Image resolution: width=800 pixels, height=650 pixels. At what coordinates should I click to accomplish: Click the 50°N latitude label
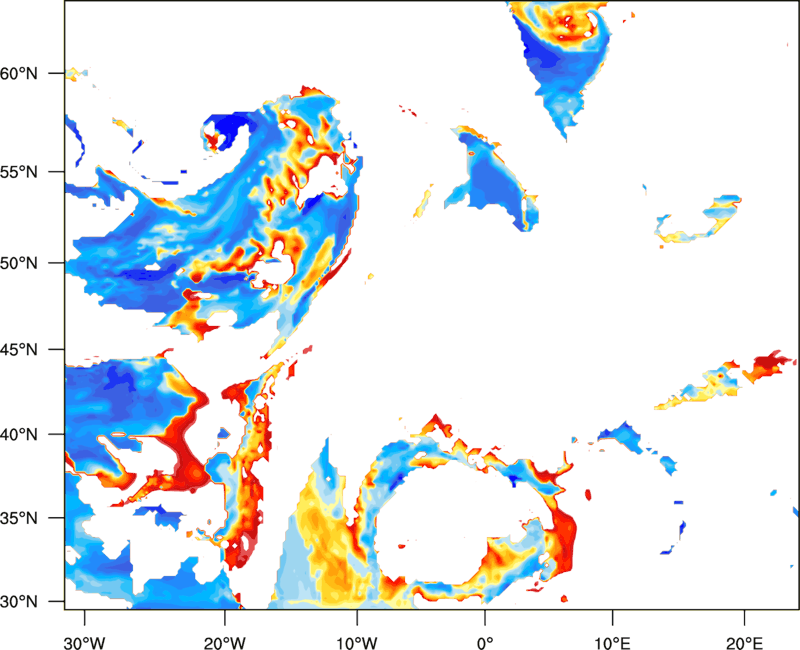tap(19, 263)
